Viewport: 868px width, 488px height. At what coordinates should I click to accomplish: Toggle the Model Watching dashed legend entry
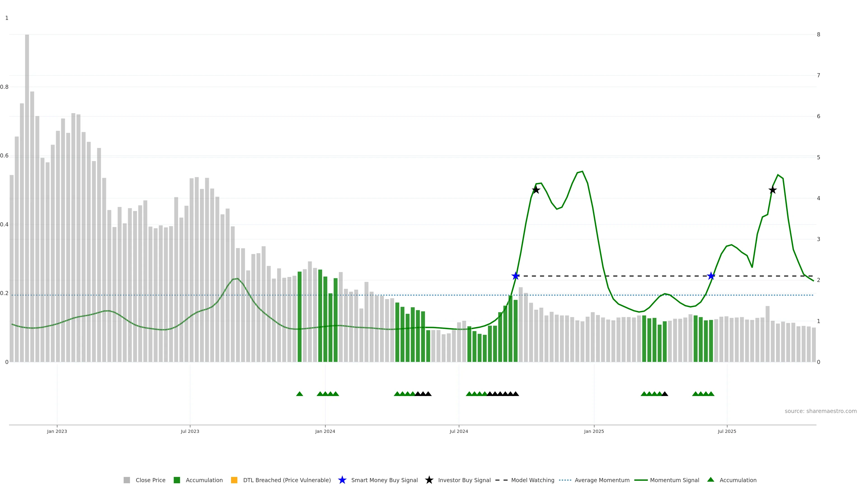coord(532,480)
